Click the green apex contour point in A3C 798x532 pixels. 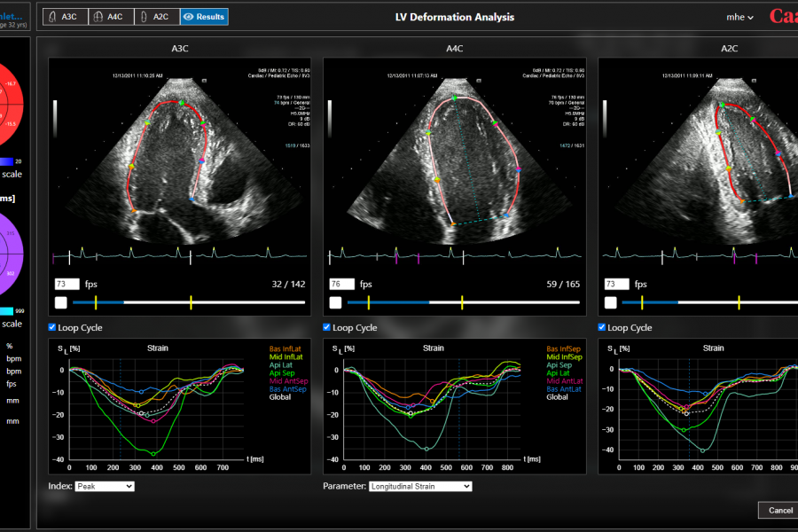click(x=182, y=103)
